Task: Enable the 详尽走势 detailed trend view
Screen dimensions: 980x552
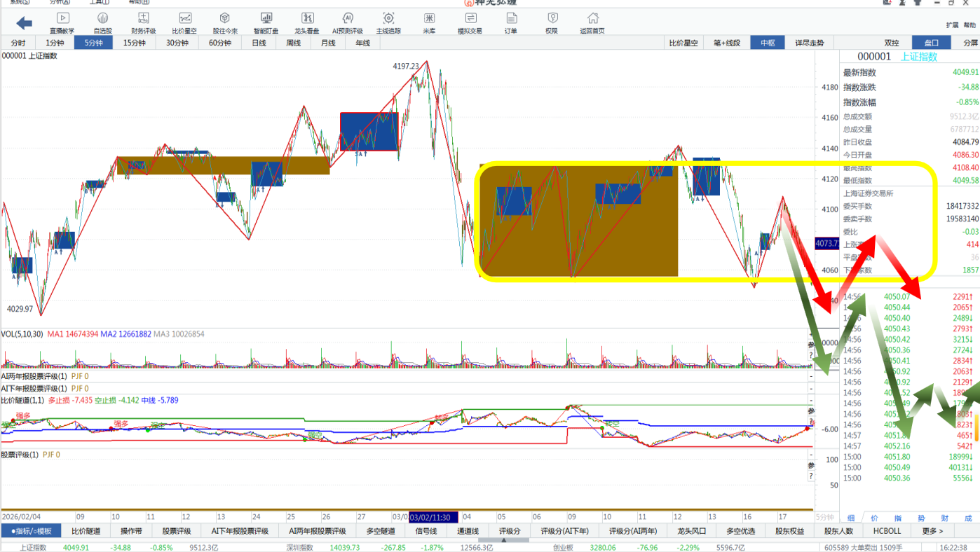Action: pyautogui.click(x=809, y=43)
